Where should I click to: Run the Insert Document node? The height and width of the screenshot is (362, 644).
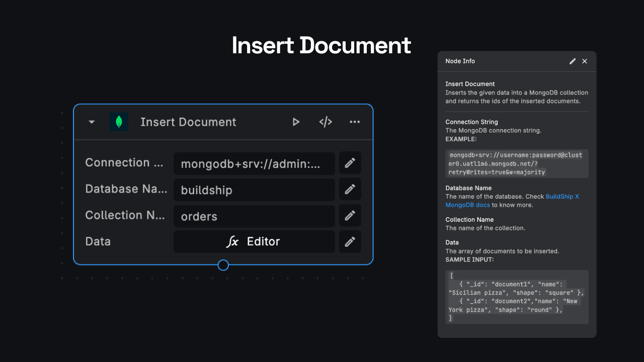[x=296, y=122]
